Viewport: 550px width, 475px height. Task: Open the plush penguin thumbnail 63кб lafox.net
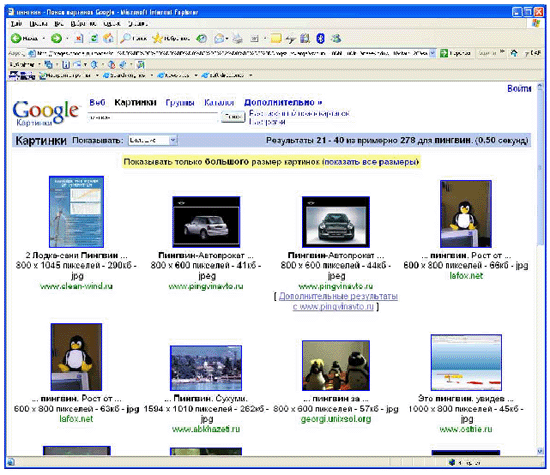76,357
